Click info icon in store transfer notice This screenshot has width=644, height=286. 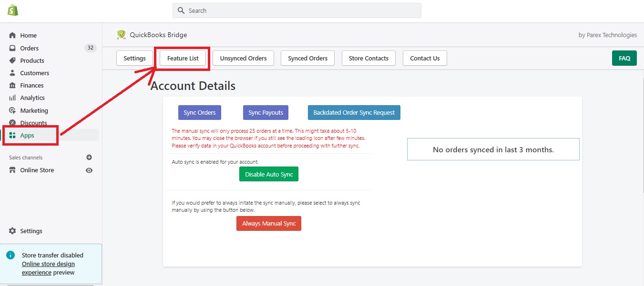(10, 255)
